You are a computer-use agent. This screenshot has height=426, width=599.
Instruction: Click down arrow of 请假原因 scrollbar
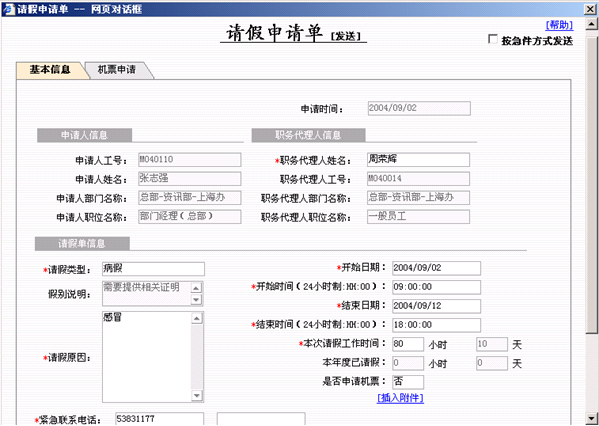click(197, 395)
